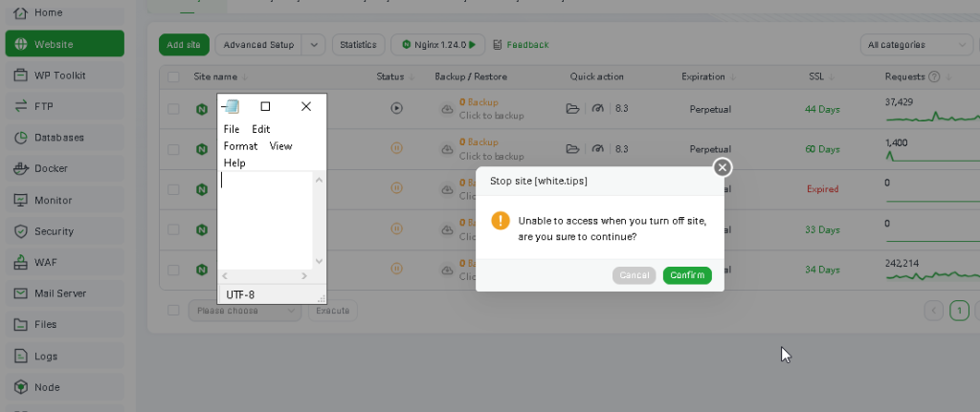Open site folder icon in 60 Days row
The image size is (980, 412).
tap(572, 148)
